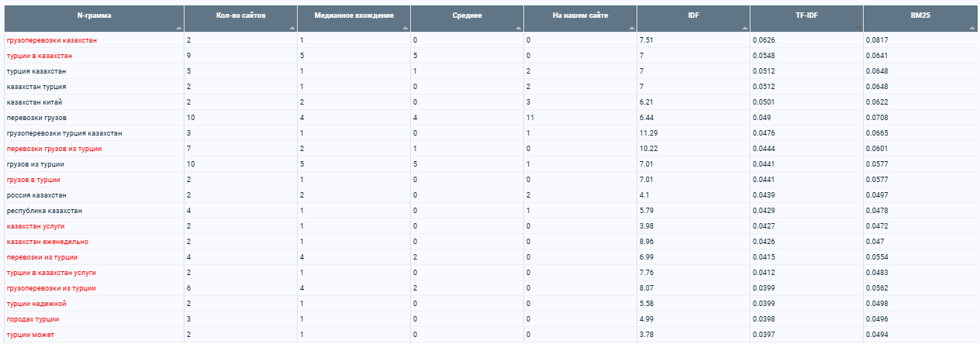Click the sort arrow in IDF header
The height and width of the screenshot is (344, 980).
744,28
